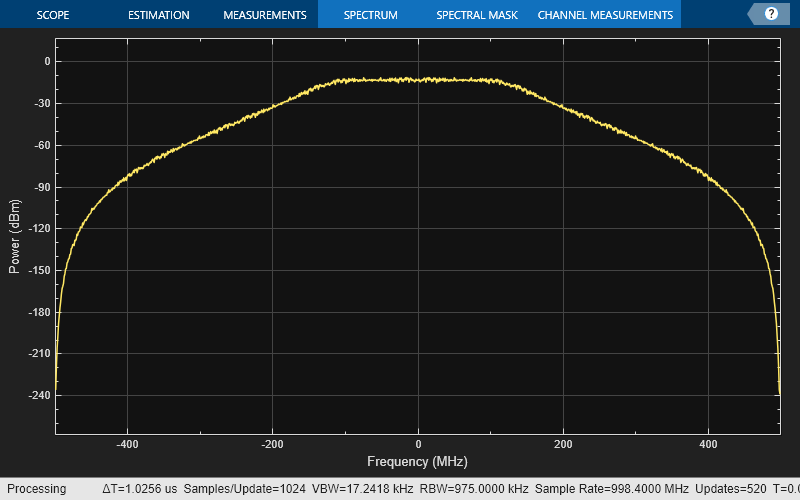The image size is (800, 500).
Task: Switch to the Estimation tab
Action: 159,15
